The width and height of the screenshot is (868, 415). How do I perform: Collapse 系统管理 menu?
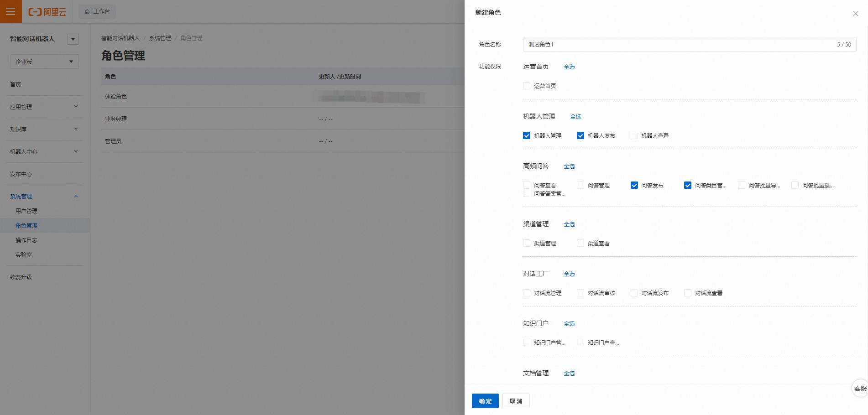44,196
